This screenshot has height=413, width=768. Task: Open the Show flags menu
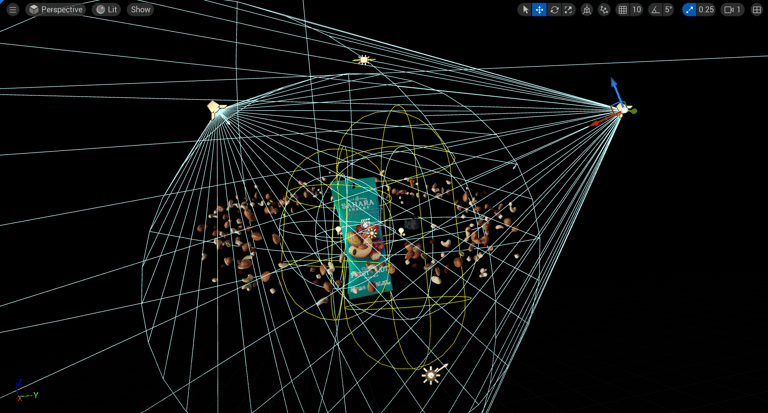pyautogui.click(x=140, y=9)
